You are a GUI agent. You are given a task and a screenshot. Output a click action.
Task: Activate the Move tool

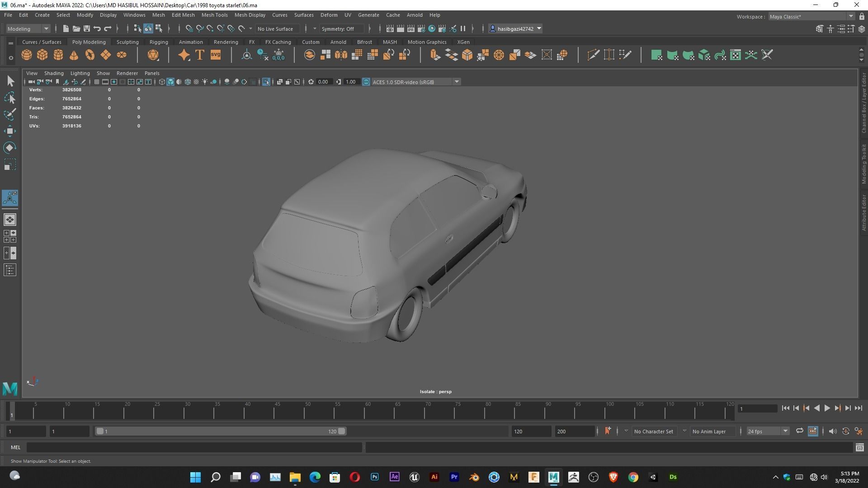tap(10, 131)
